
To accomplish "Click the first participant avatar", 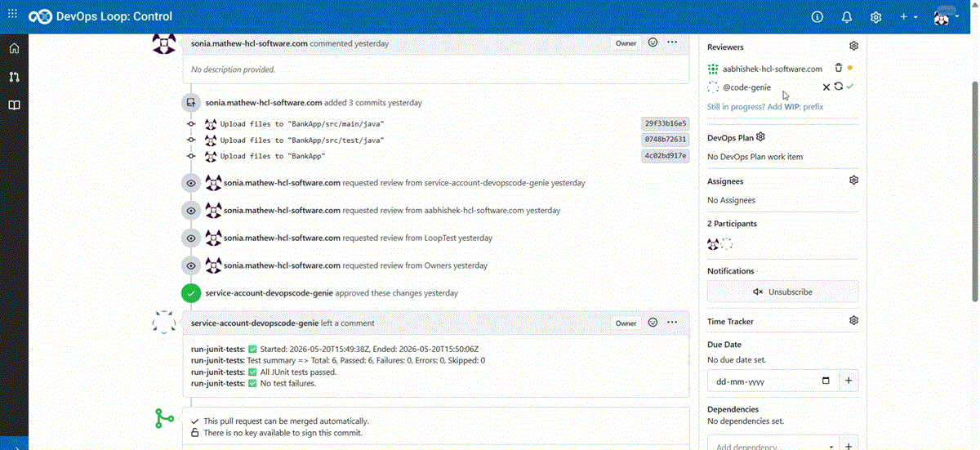I will point(713,243).
